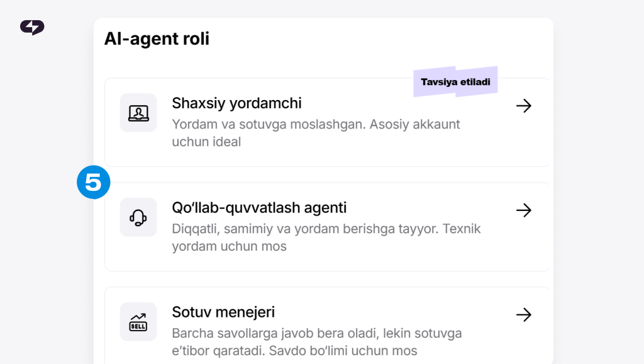Click the AI-agent roli heading

tap(157, 38)
